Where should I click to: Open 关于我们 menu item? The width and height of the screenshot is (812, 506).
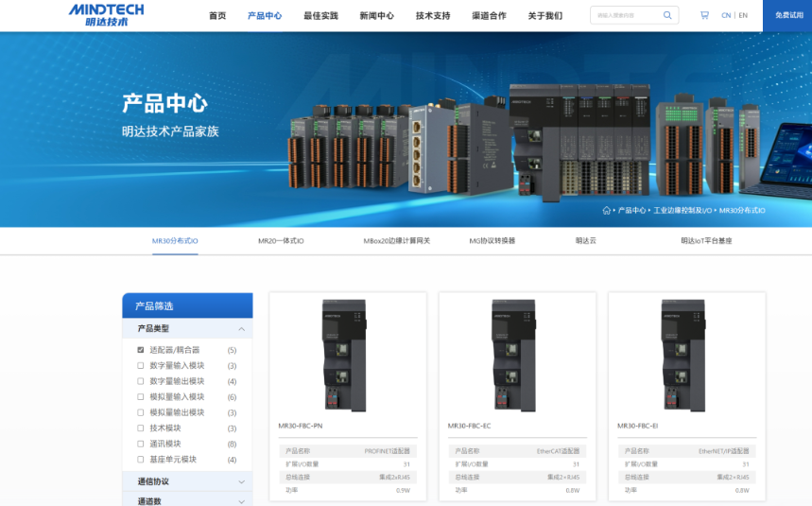pyautogui.click(x=544, y=15)
